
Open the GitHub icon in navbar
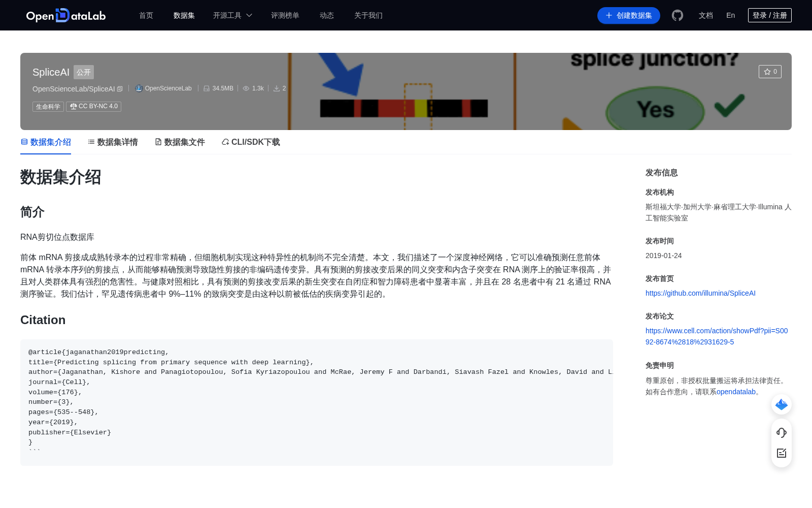point(678,15)
